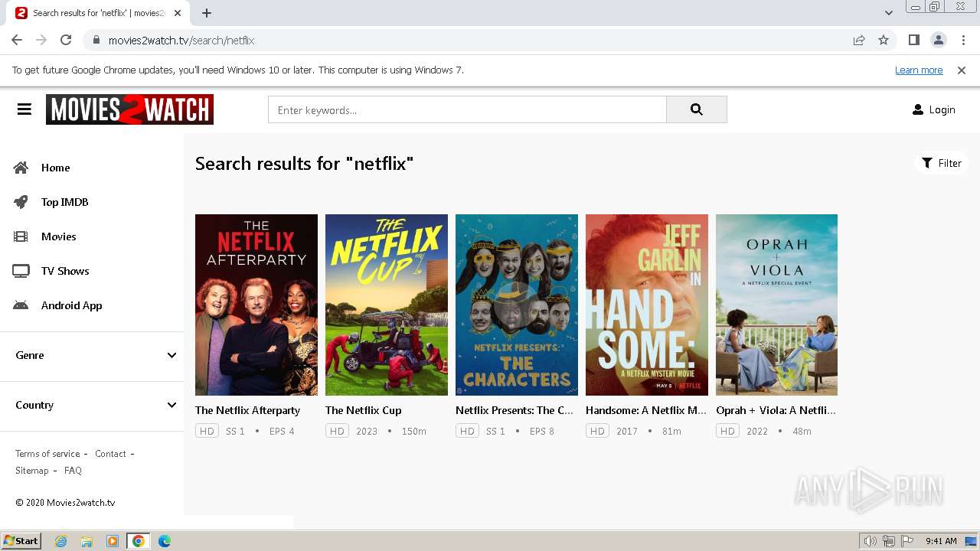Open Handsome: A Netflix Mystery Movie poster
This screenshot has width=980, height=551.
click(x=647, y=305)
